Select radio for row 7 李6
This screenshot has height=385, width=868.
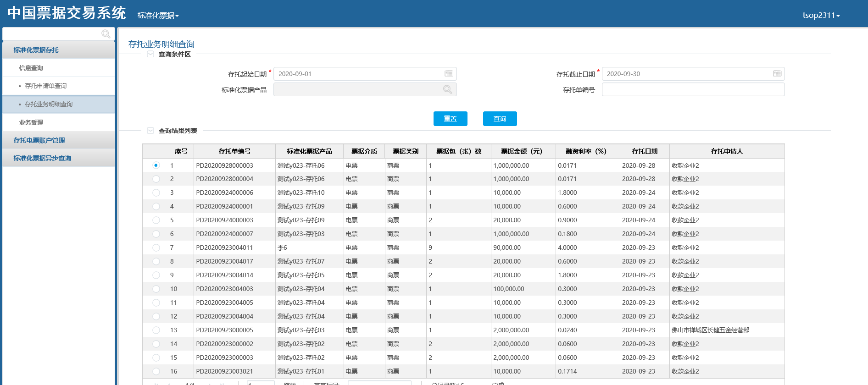pos(156,248)
